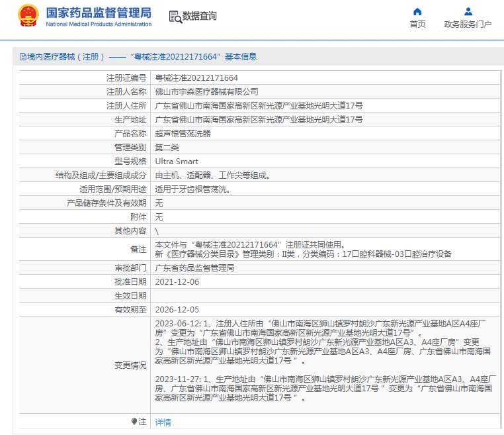The image size is (504, 435).
Task: Open the 数据查询 search icon
Action: (175, 17)
